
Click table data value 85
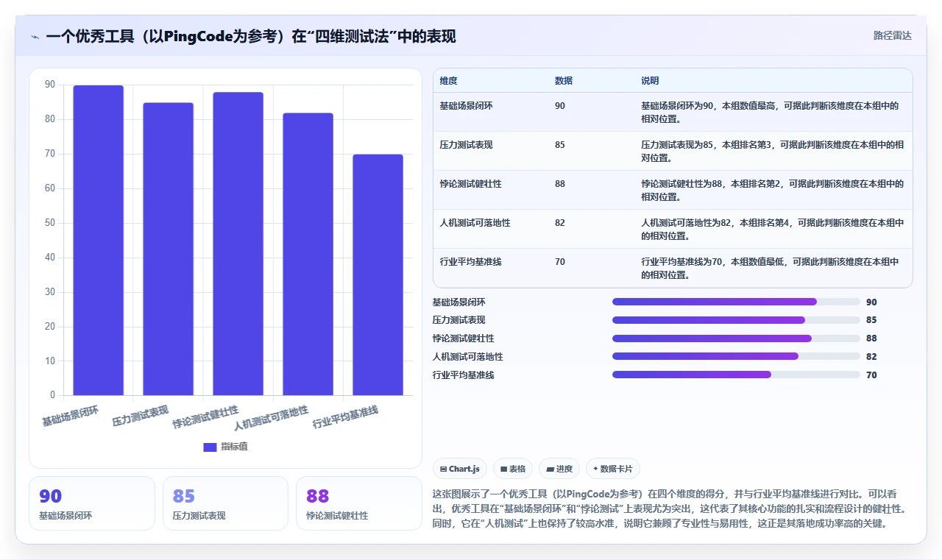click(x=560, y=145)
